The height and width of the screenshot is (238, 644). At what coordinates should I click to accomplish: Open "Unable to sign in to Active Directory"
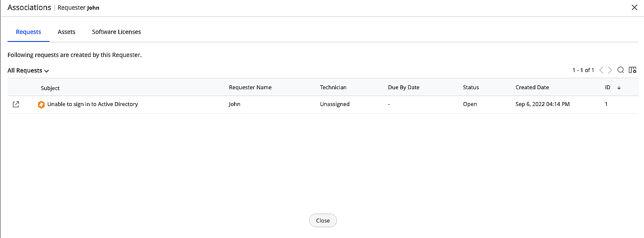point(92,104)
